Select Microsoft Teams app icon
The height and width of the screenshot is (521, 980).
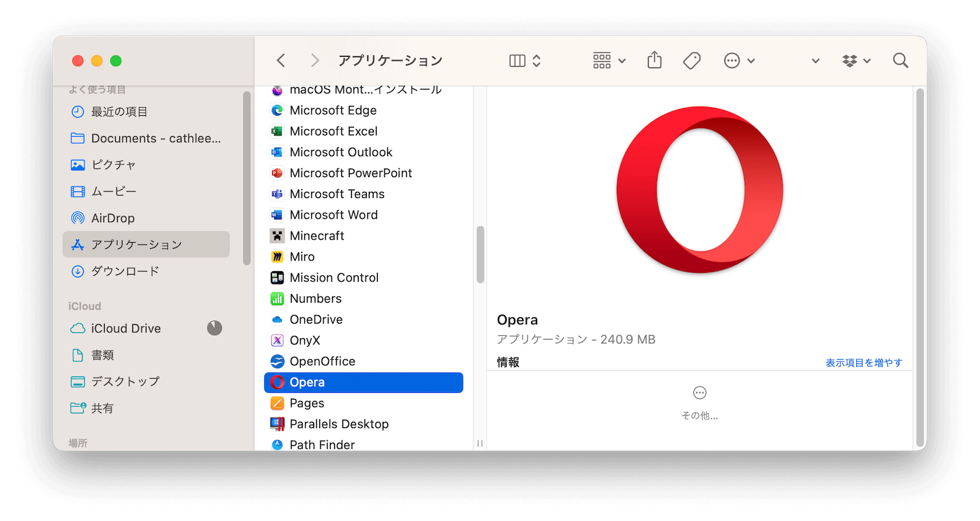[277, 194]
